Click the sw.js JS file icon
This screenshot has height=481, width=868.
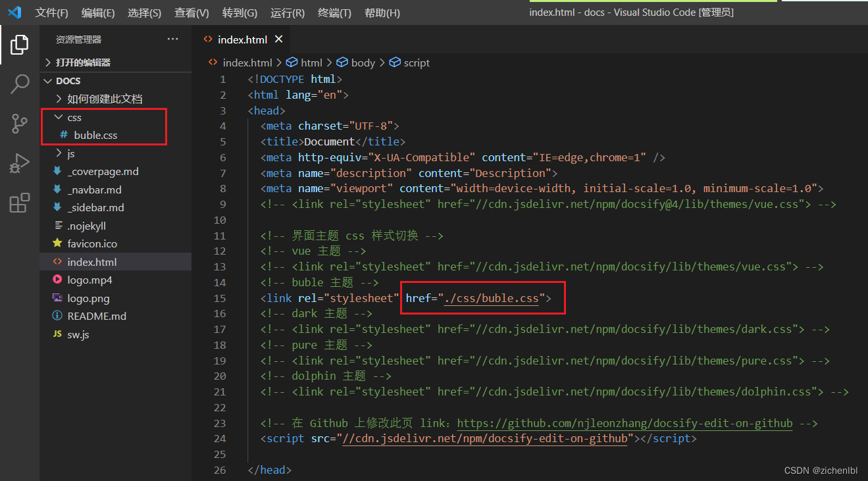[57, 334]
